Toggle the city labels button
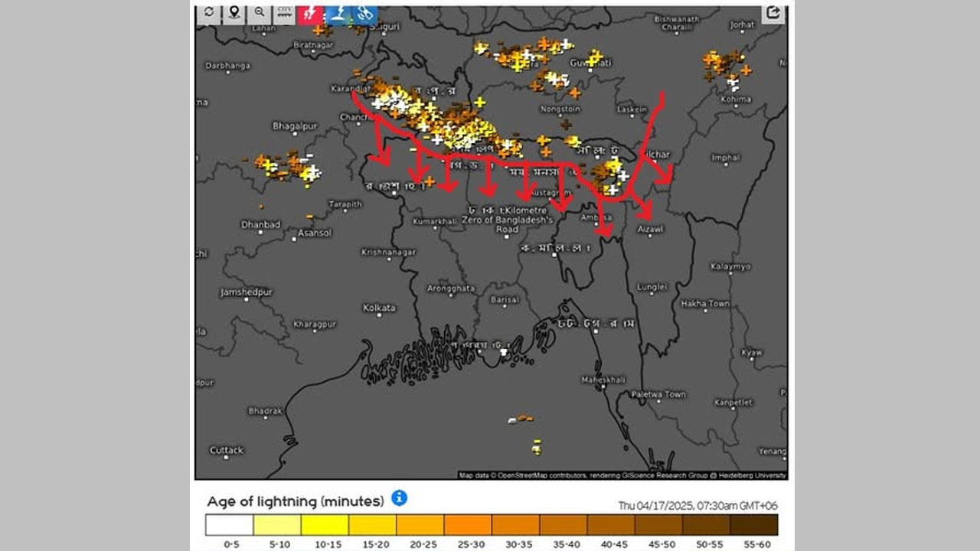This screenshot has width=980, height=551. (285, 13)
